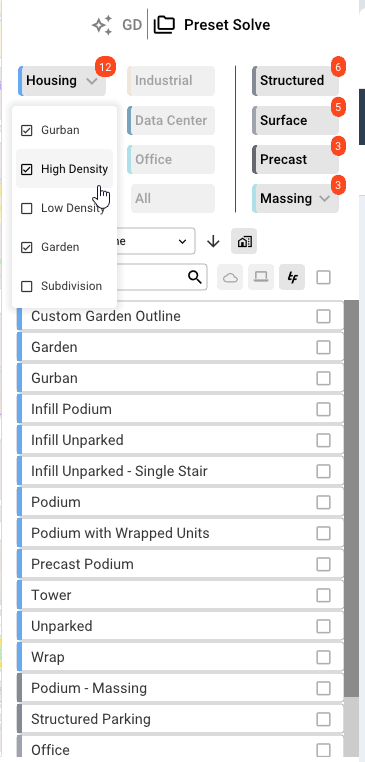Uncheck the Gurban option

coord(27,130)
